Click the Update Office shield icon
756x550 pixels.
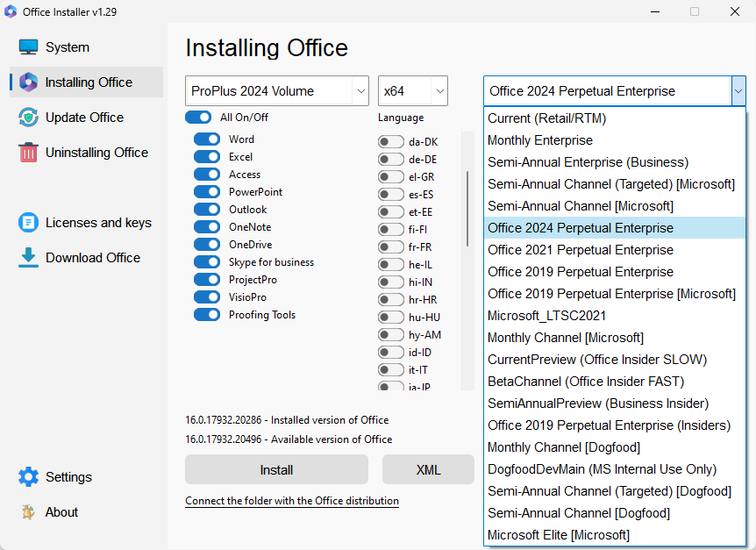point(28,118)
